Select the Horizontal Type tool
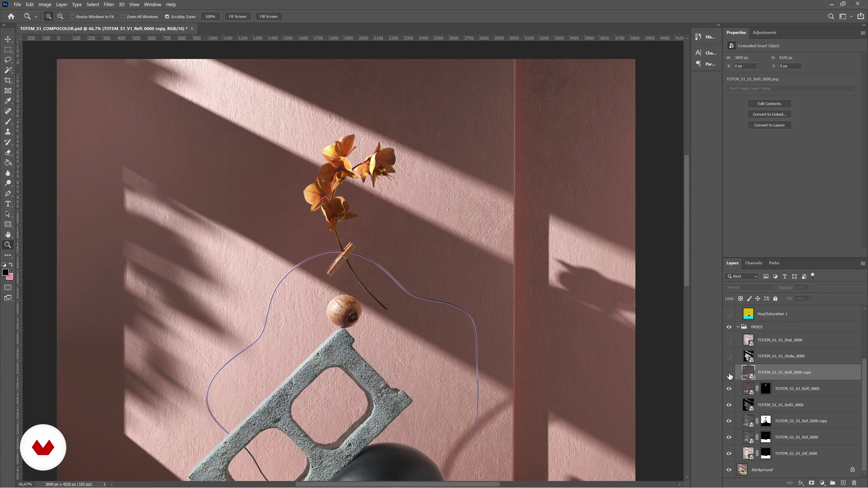This screenshot has width=868, height=488. [x=8, y=204]
